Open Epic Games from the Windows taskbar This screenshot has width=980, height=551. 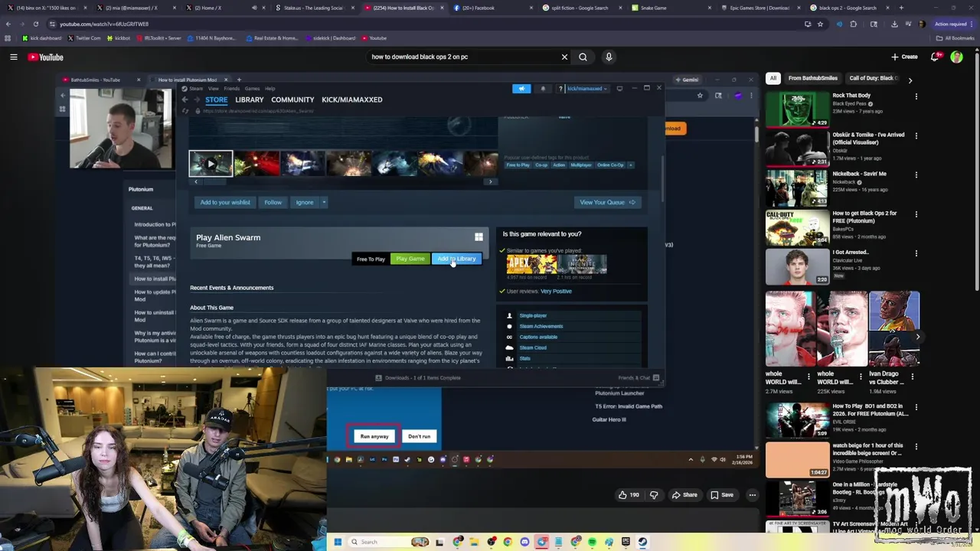coord(626,542)
